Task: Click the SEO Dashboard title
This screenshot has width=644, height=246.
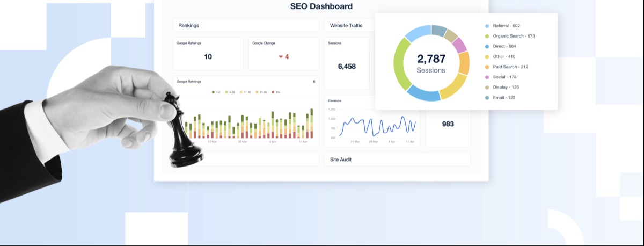Action: tap(321, 6)
